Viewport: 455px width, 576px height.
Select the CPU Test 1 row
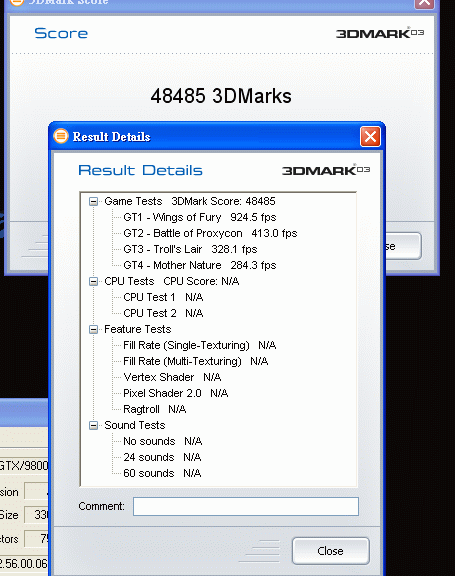click(163, 297)
